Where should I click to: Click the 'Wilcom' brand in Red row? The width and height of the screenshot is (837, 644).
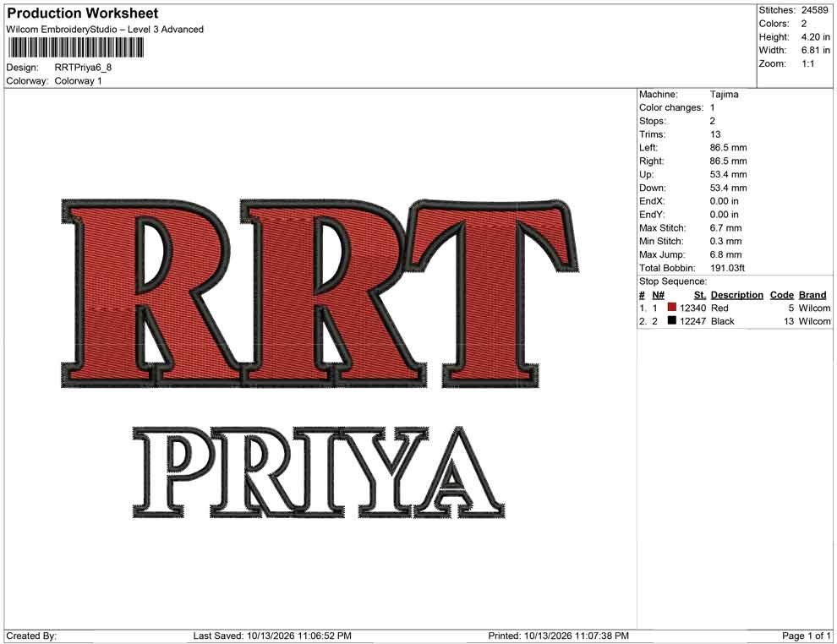814,308
